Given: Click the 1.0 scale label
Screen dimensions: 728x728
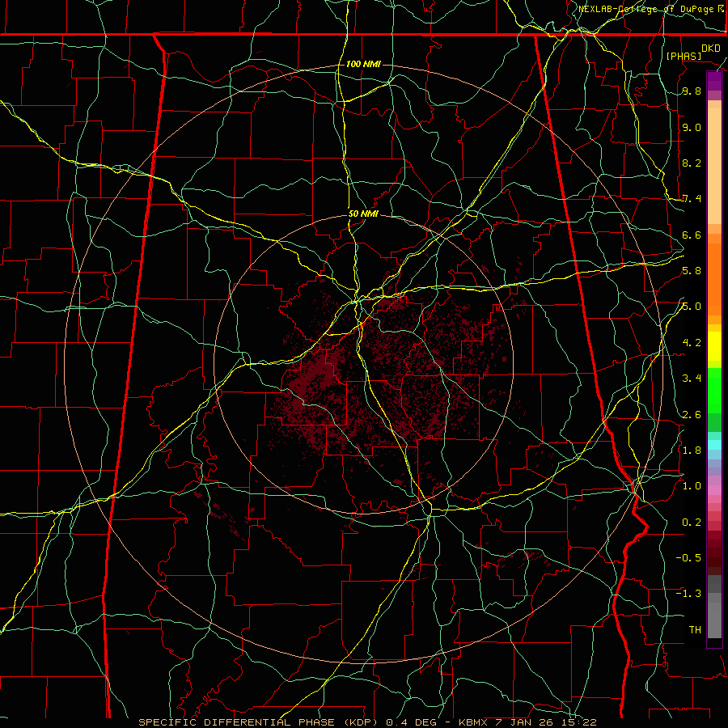Looking at the screenshot, I should (692, 486).
